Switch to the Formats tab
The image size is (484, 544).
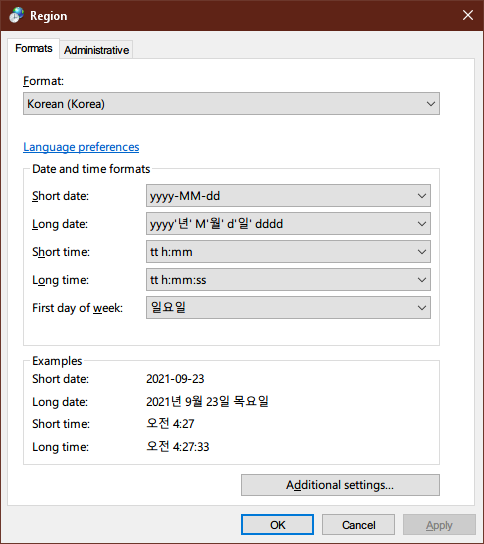pyautogui.click(x=34, y=48)
